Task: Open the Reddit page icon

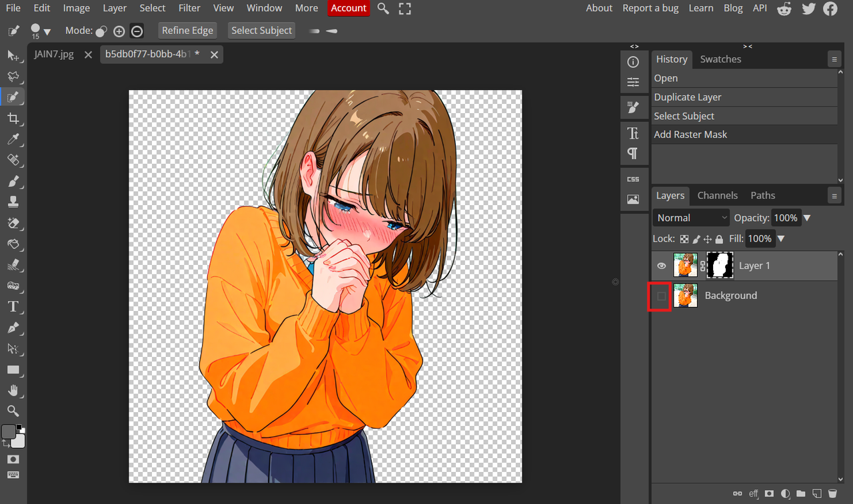Action: pyautogui.click(x=784, y=9)
